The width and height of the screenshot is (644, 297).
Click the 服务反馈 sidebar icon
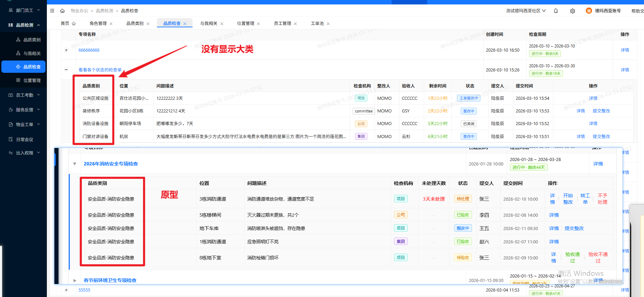(x=11, y=110)
